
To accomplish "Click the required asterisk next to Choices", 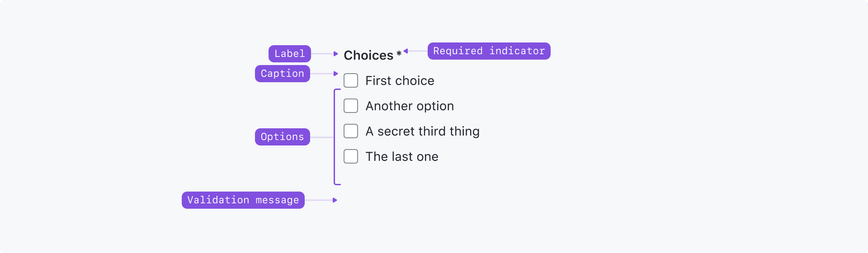I will 399,54.
